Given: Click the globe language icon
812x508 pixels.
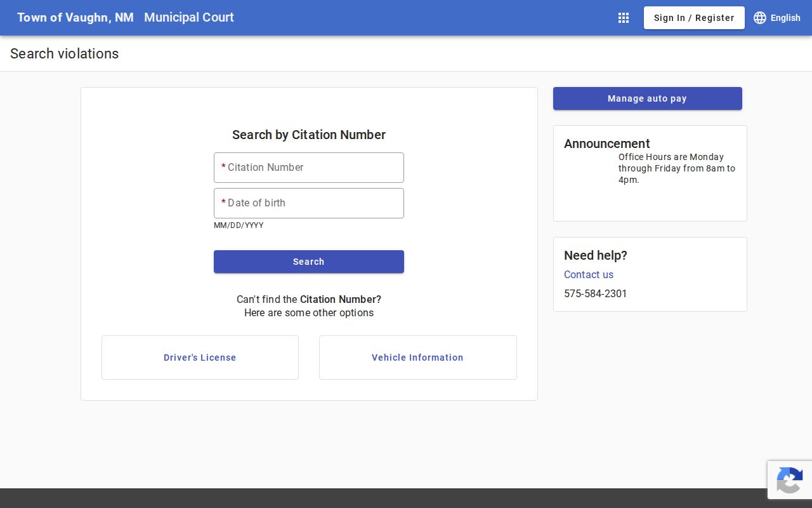Looking at the screenshot, I should (760, 18).
